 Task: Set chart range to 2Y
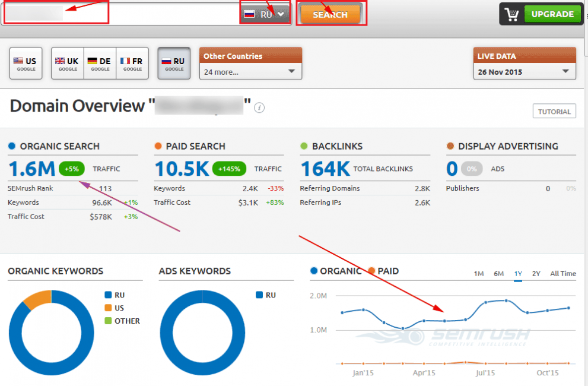(x=536, y=274)
